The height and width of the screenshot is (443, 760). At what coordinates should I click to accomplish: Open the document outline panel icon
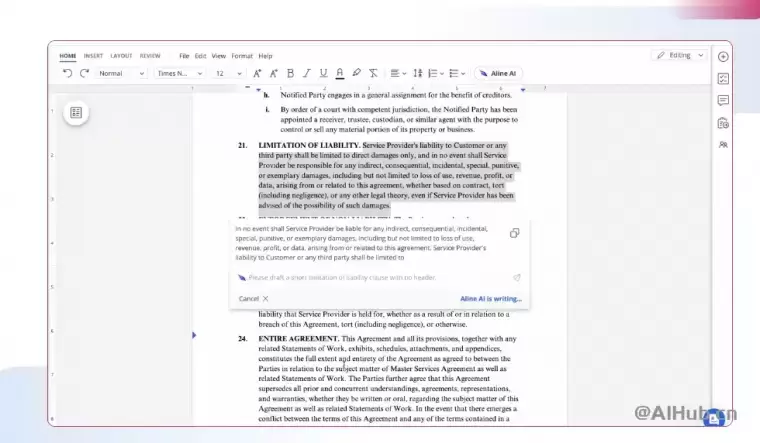pos(77,113)
